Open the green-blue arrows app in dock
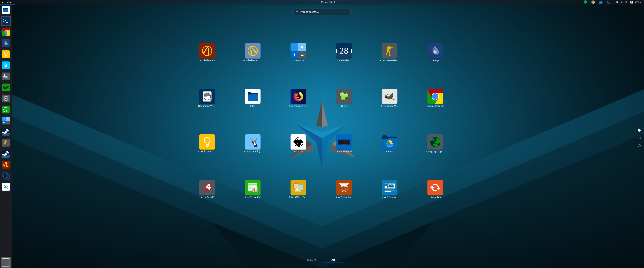This screenshot has height=268, width=644. coord(6,187)
